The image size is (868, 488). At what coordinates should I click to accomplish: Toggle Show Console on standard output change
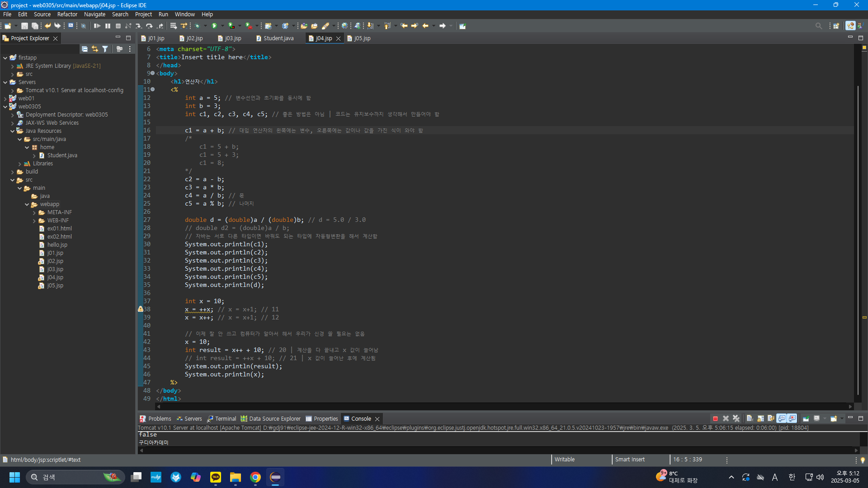click(782, 418)
